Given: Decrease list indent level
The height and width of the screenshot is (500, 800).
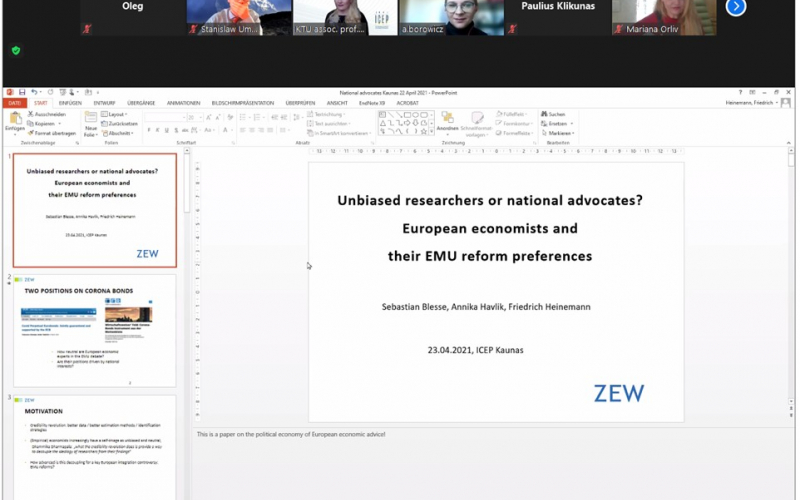Looking at the screenshot, I should [x=274, y=117].
